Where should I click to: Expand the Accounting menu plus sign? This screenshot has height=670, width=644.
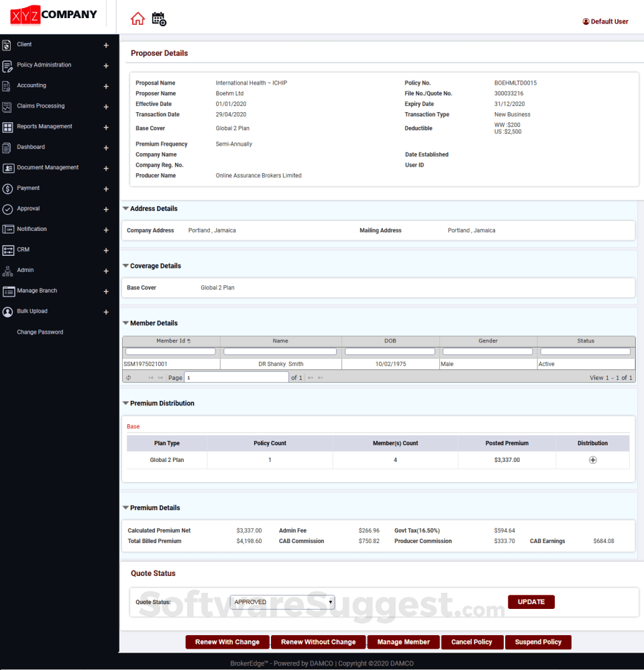106,87
